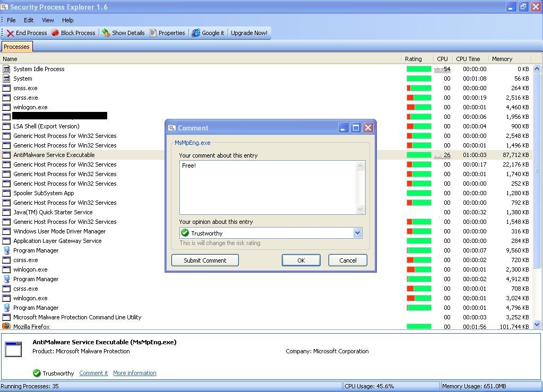This screenshot has width=543, height=392.
Task: Click the Google it browser icon
Action: coord(196,33)
